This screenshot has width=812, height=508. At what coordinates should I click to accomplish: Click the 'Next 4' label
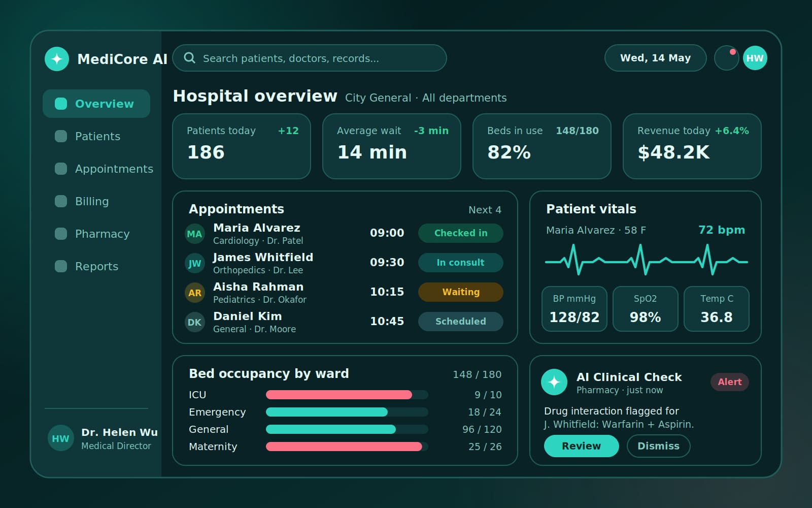pyautogui.click(x=485, y=210)
